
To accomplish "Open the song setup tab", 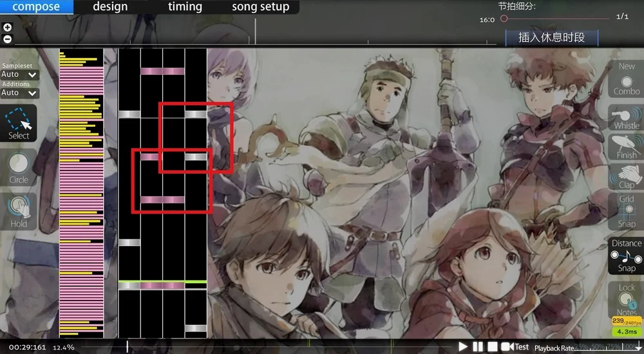I will point(260,6).
